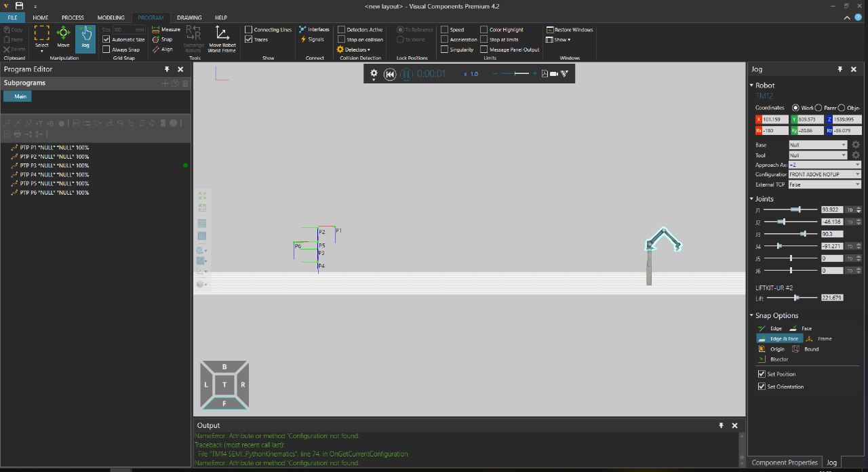Open the Configuration dropdown

click(x=824, y=174)
